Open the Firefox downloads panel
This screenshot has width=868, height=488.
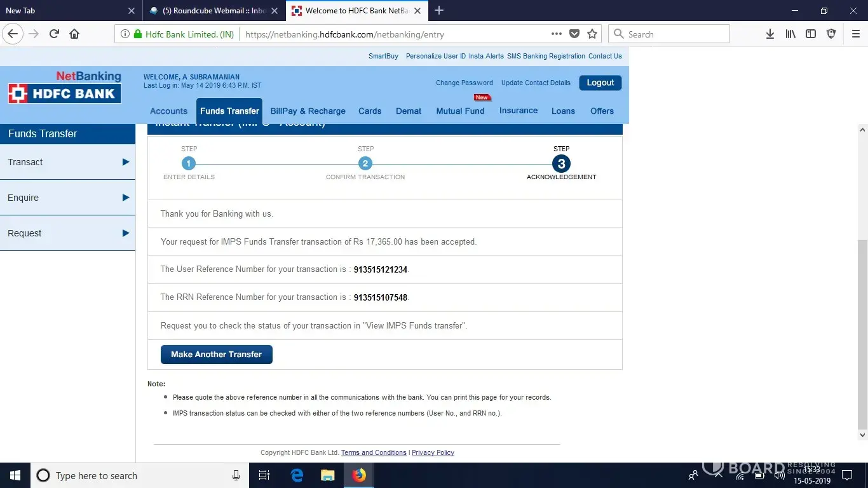point(770,34)
